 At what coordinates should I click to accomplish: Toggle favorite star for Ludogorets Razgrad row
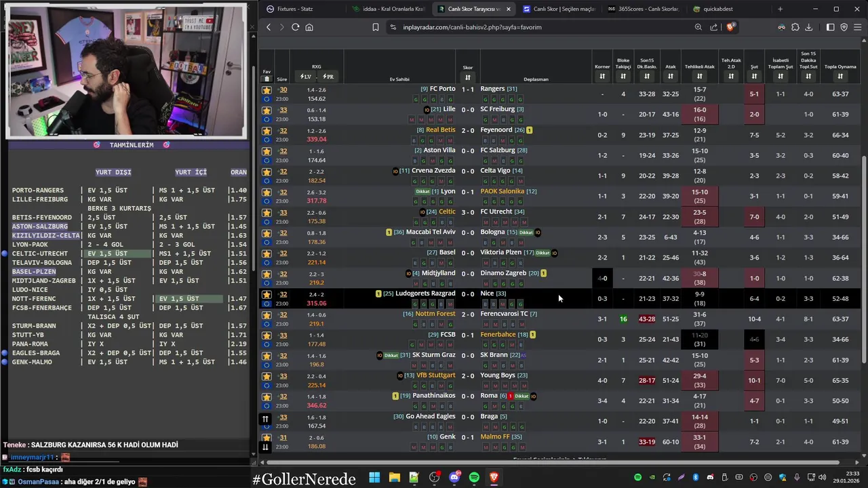coord(267,294)
